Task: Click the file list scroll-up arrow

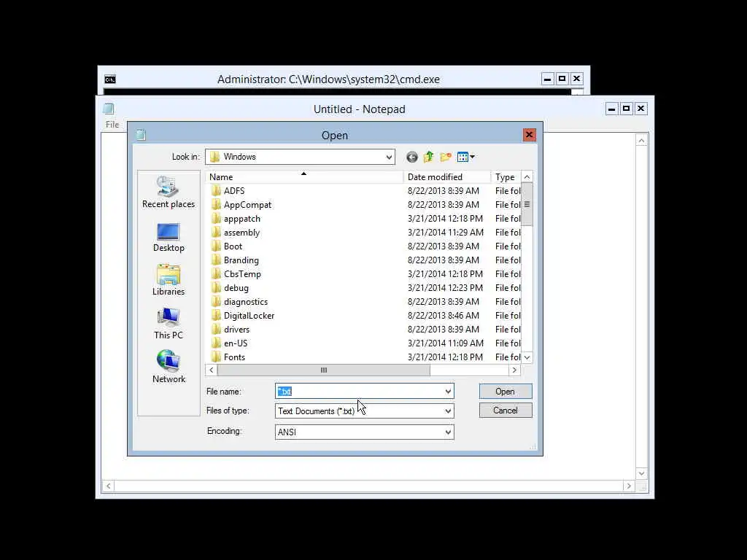Action: (x=527, y=176)
